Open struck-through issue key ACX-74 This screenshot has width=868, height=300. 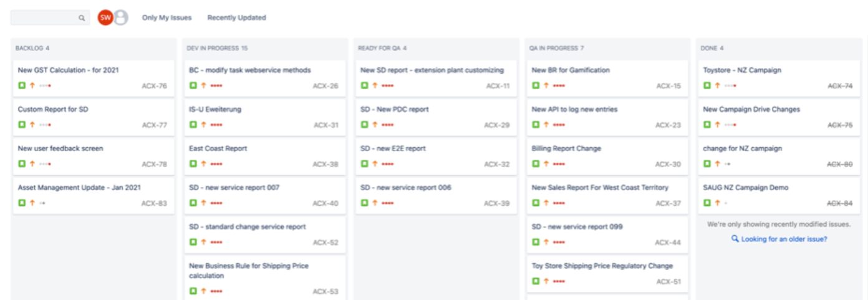(840, 86)
